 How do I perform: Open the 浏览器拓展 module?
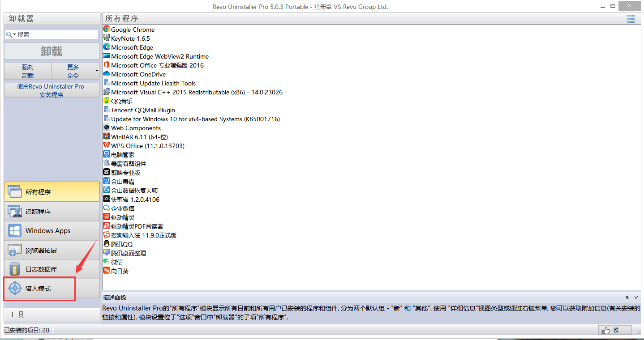pos(52,250)
